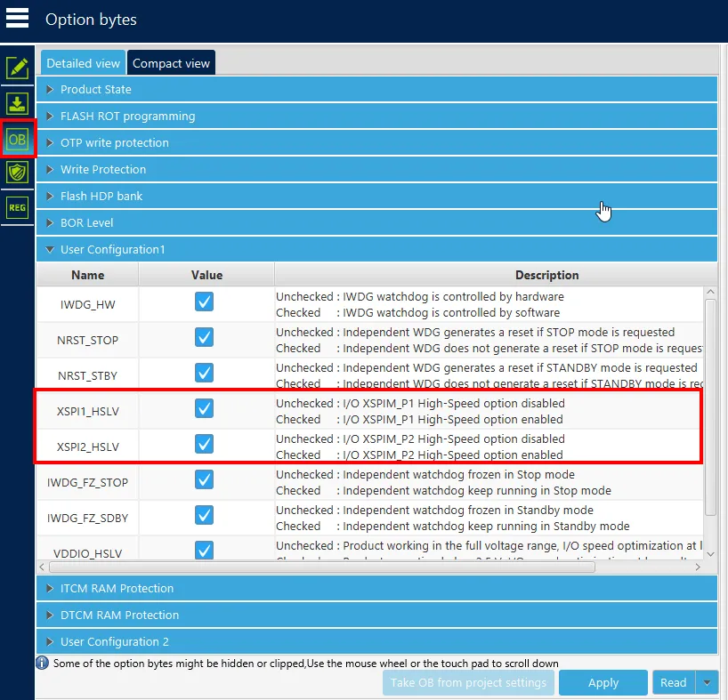Click the table's scroll down arrow

coord(710,554)
